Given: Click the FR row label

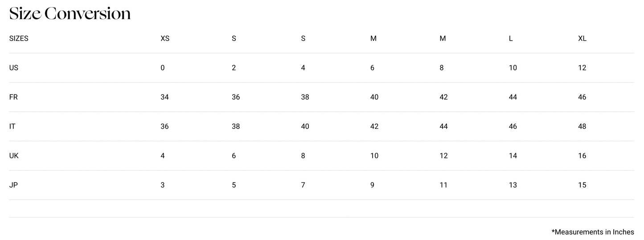Looking at the screenshot, I should click(x=13, y=97).
